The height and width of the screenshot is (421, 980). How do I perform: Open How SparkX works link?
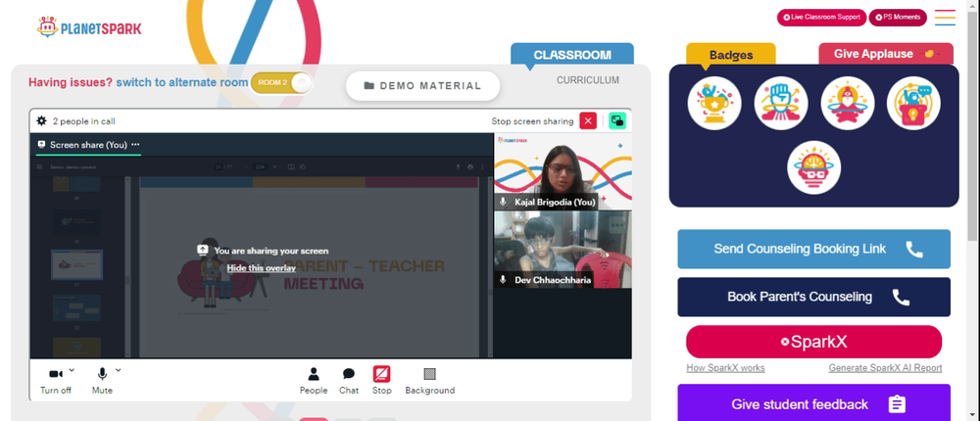(x=725, y=368)
